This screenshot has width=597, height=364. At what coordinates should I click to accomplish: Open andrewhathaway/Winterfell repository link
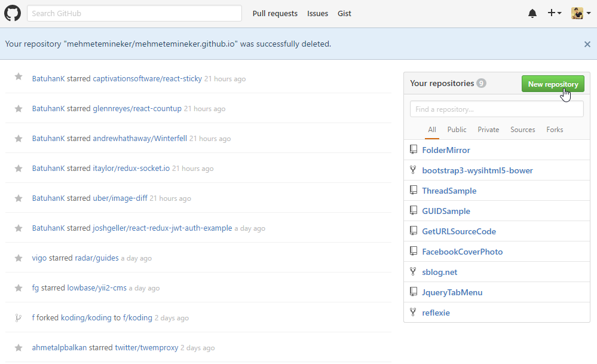(140, 139)
